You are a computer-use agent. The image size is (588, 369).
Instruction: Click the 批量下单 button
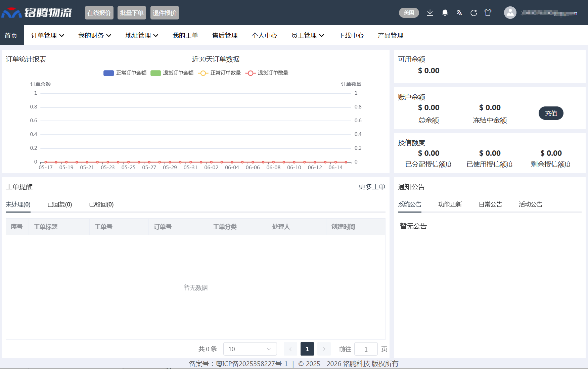tap(132, 13)
